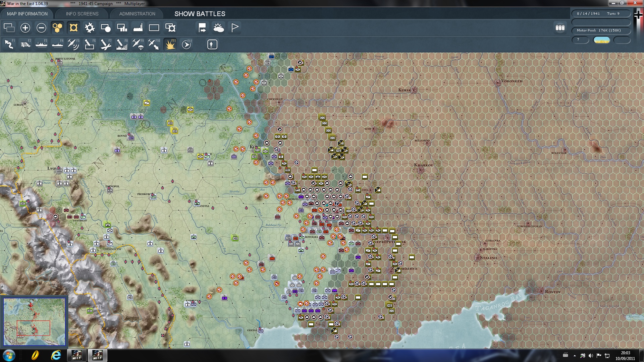Click the Motor Pool readout

tap(601, 31)
